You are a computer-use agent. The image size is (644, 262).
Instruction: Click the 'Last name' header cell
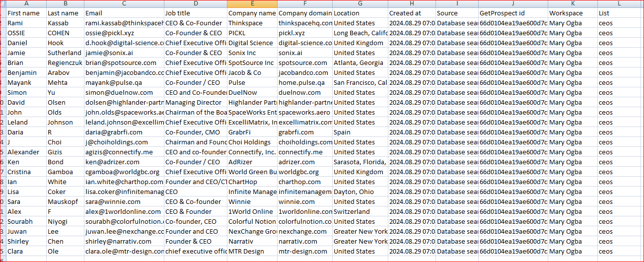[x=65, y=13]
